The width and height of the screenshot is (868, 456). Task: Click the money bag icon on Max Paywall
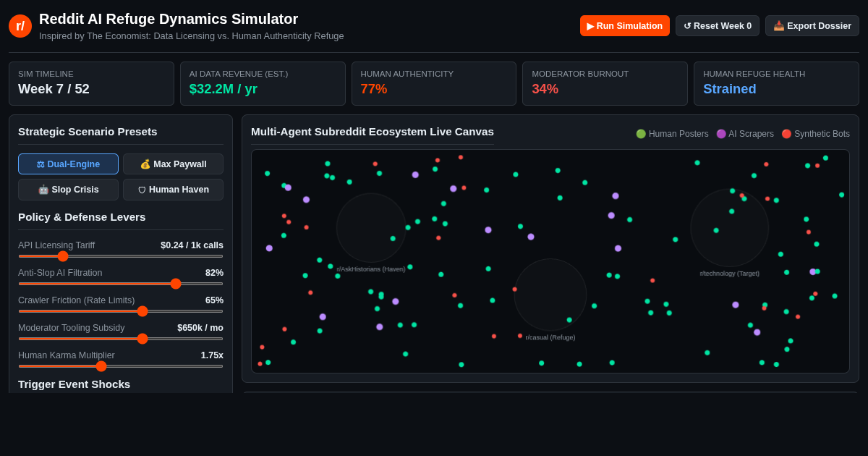tap(145, 164)
